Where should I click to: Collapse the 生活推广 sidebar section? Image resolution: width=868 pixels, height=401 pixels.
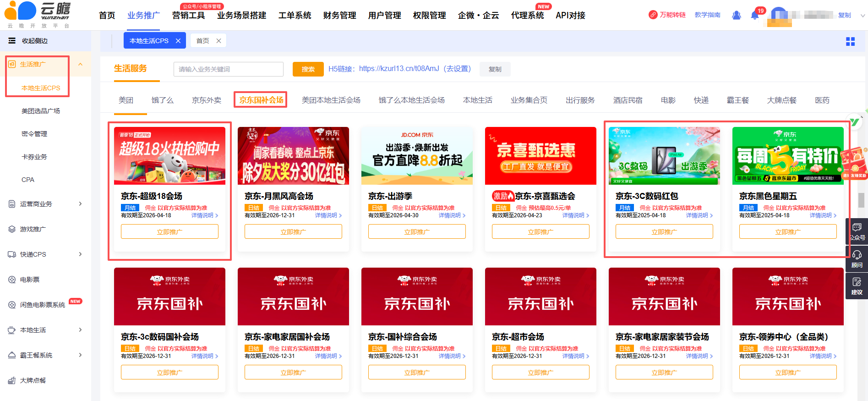click(x=81, y=64)
